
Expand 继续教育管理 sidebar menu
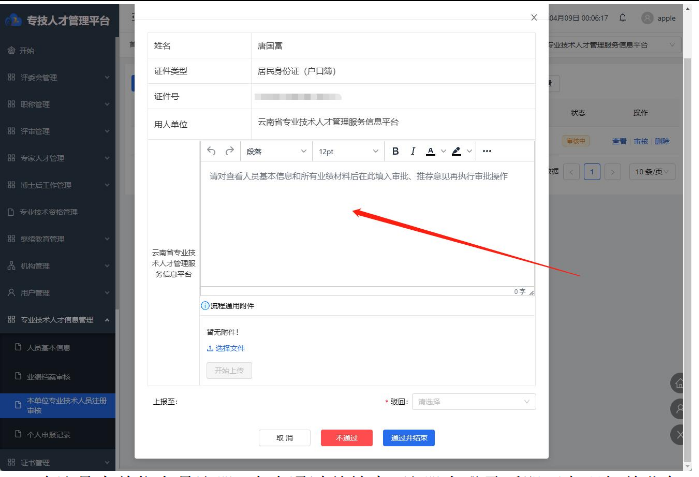tap(58, 239)
